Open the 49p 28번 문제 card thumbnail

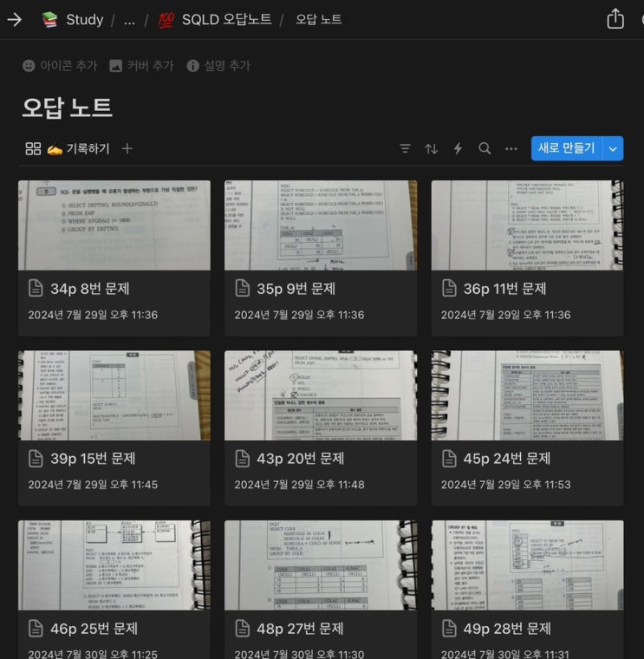pyautogui.click(x=527, y=565)
